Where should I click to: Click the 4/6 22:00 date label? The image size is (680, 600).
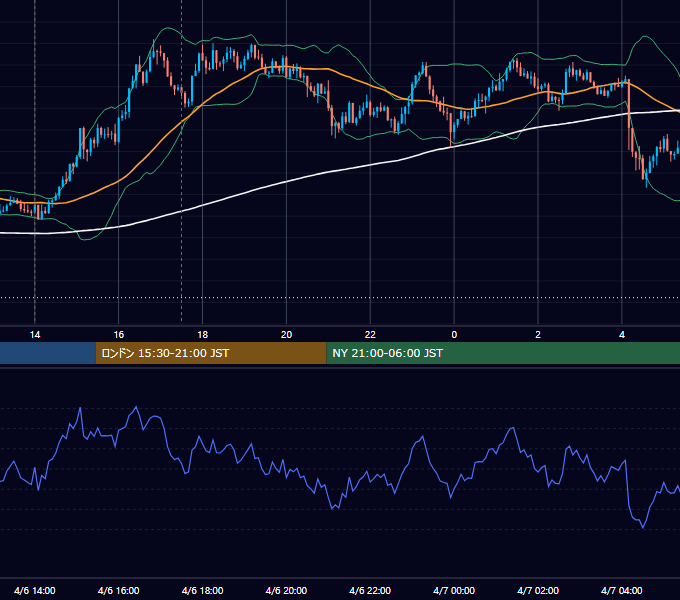click(x=370, y=590)
